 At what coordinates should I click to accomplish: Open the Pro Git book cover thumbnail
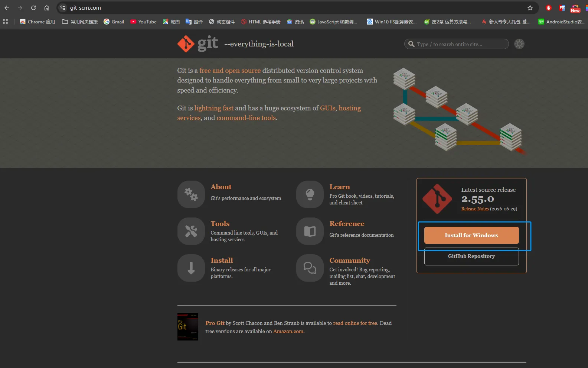(x=188, y=327)
